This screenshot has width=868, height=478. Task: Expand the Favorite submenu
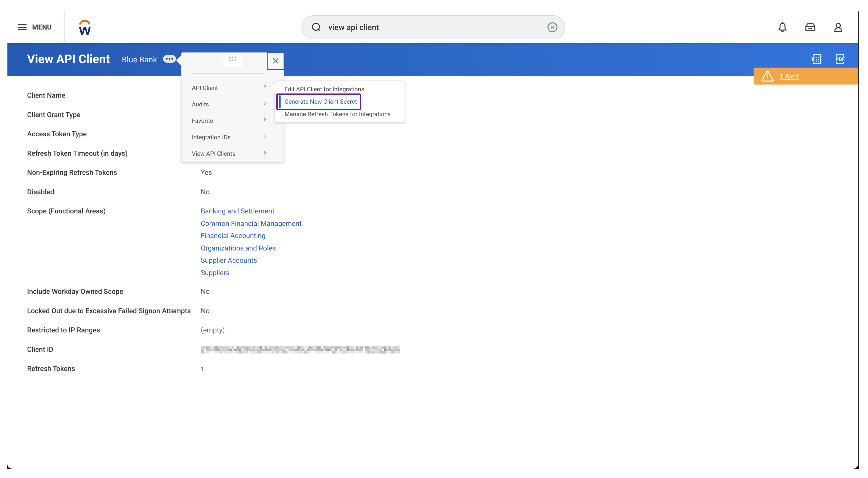coord(202,120)
